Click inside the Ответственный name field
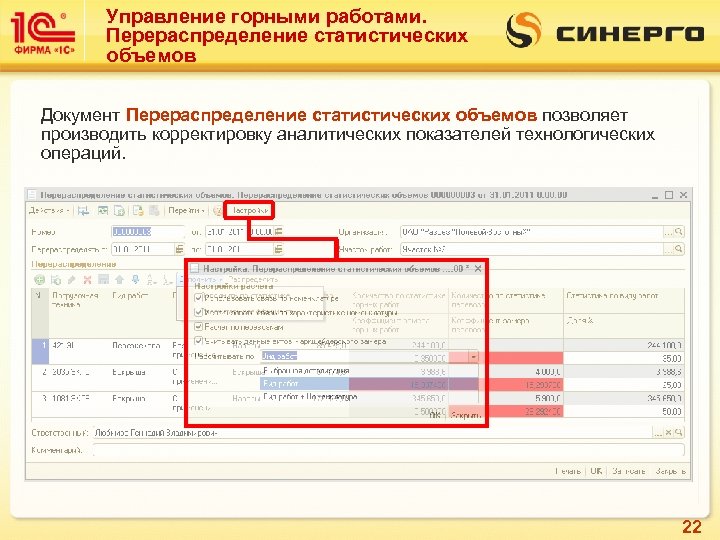Screen dimensions: 720x540 click(x=372, y=433)
